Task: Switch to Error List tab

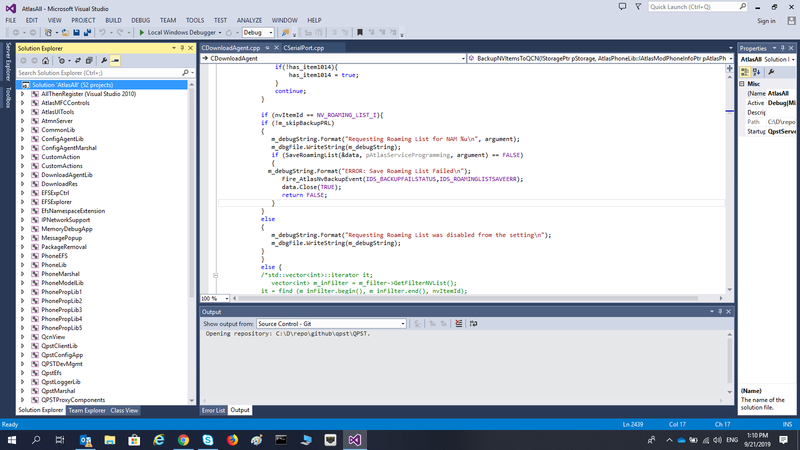Action: click(213, 410)
